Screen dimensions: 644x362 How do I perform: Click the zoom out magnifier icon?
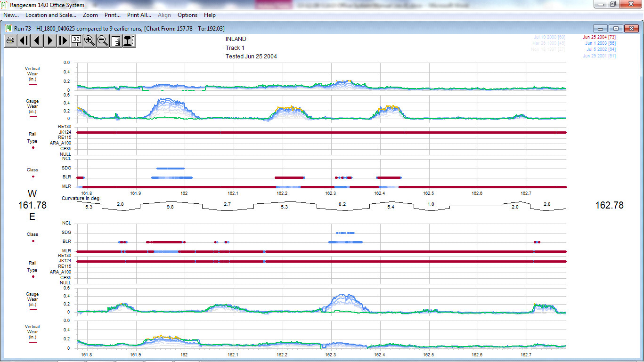(103, 40)
